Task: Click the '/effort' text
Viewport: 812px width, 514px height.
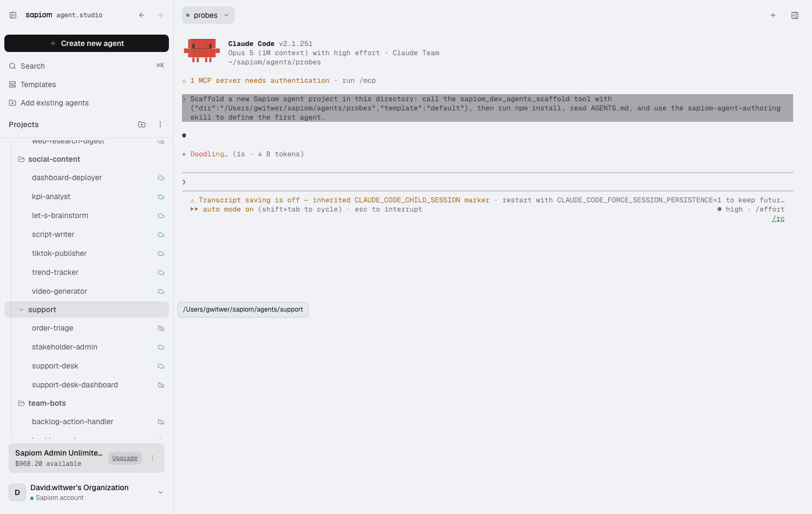Action: pos(770,209)
